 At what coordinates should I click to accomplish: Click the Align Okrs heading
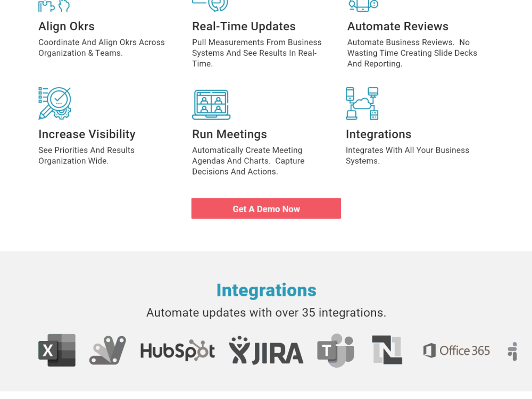tap(66, 27)
